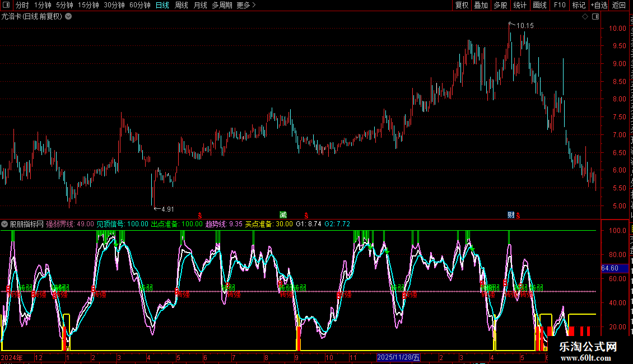Click the red S marker left of 减 marker
The height and width of the screenshot is (364, 633).
(x=200, y=216)
